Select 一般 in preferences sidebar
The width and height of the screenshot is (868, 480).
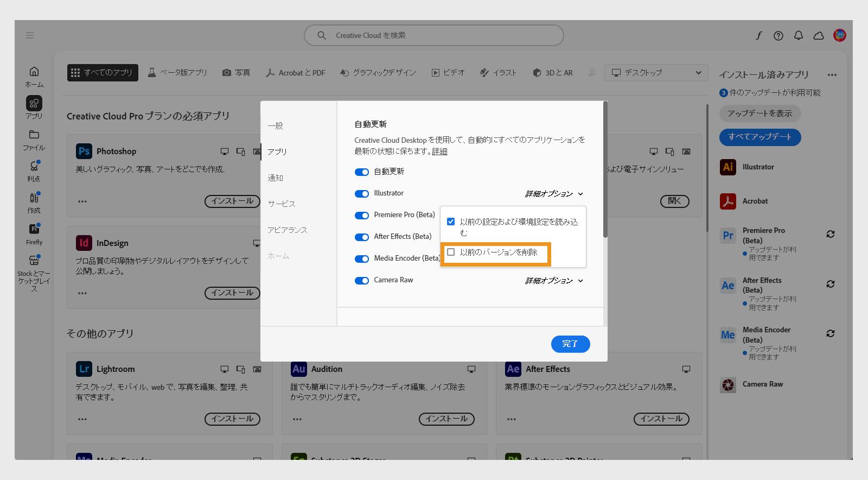[x=276, y=125]
